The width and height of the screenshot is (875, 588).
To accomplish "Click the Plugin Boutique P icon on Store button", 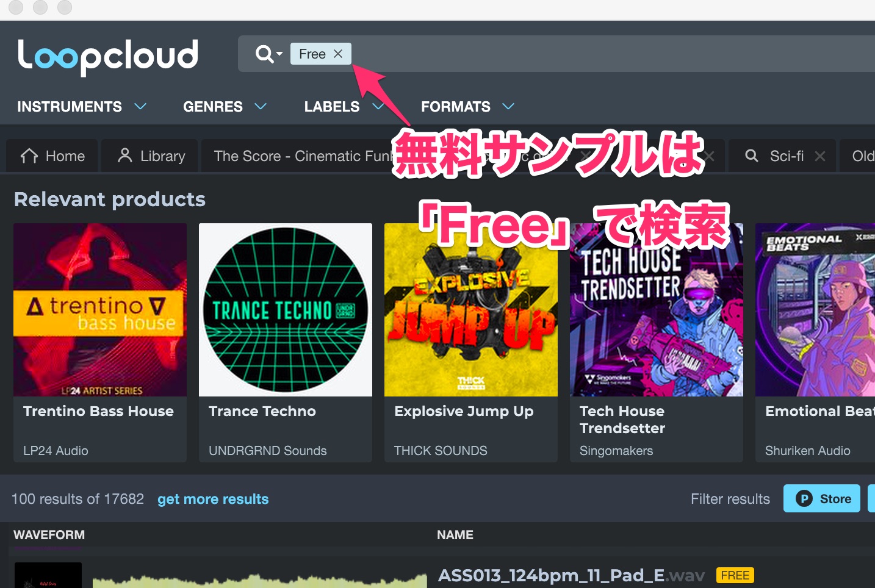I will click(805, 498).
